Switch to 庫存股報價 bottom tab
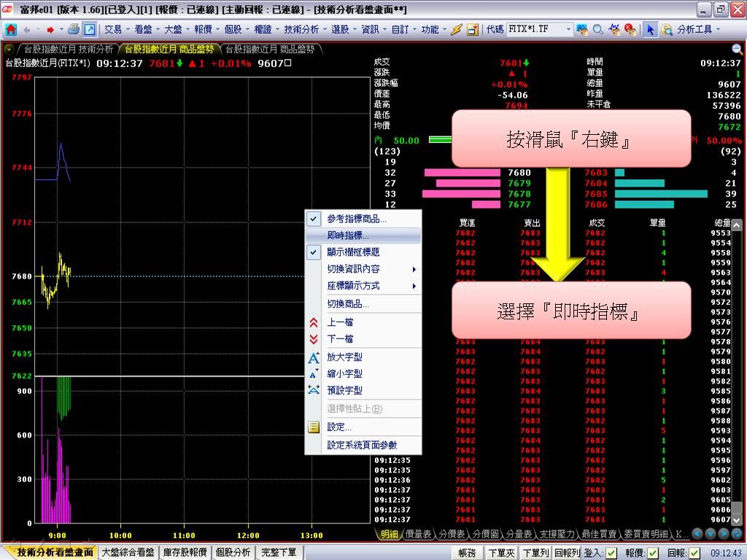Viewport: 747px width, 560px height. point(185,553)
